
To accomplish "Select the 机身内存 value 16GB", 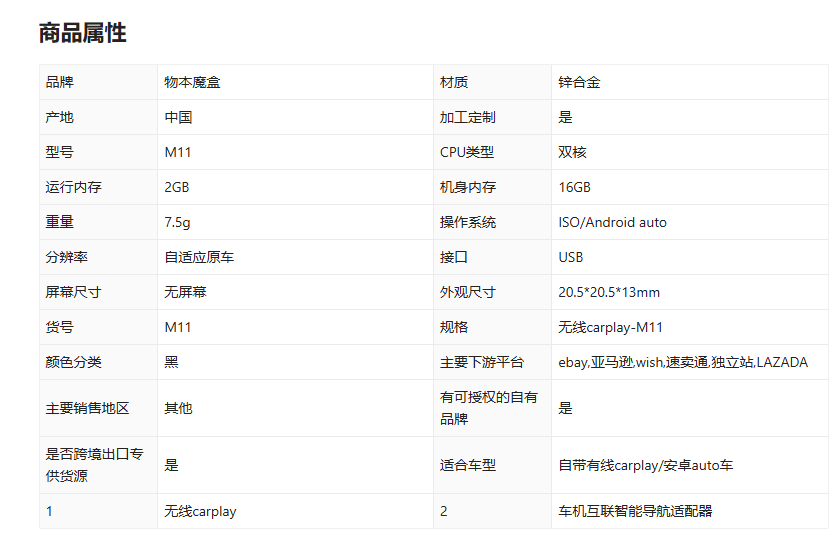I will (x=574, y=187).
